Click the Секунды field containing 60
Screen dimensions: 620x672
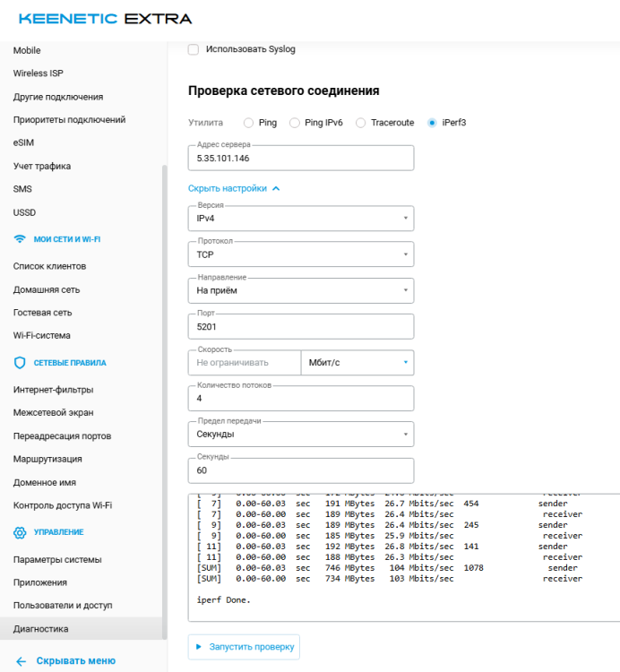click(x=301, y=470)
